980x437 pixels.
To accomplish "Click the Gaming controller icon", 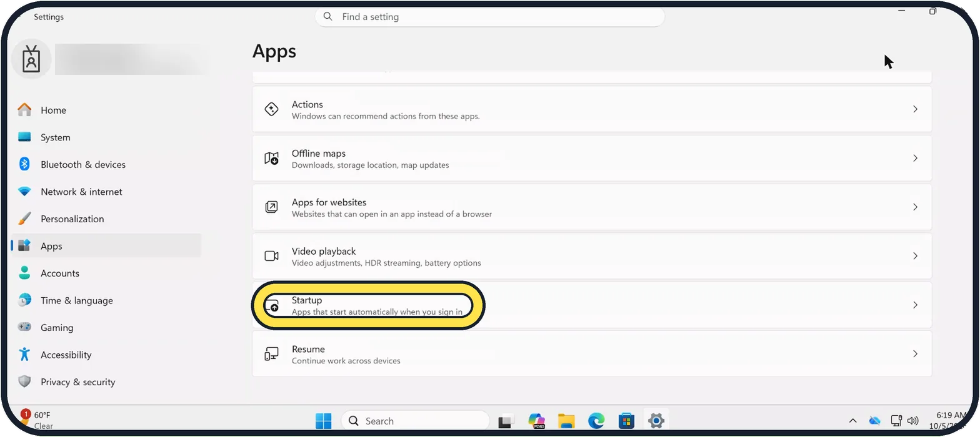I will coord(24,327).
